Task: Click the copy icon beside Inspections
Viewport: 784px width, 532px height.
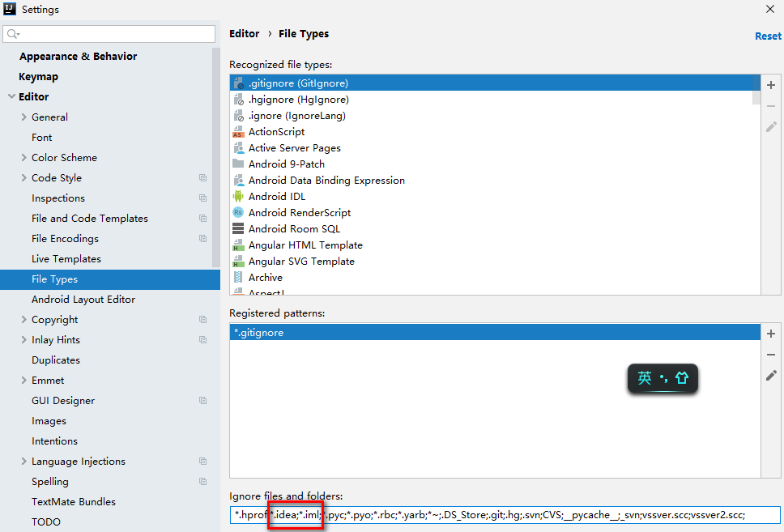Action: [202, 198]
